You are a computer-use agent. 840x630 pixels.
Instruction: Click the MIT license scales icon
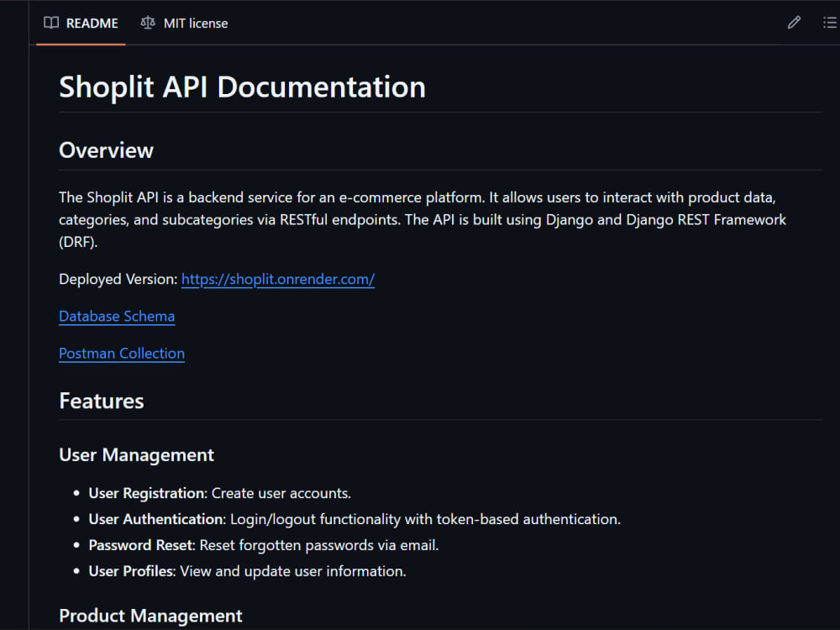147,23
